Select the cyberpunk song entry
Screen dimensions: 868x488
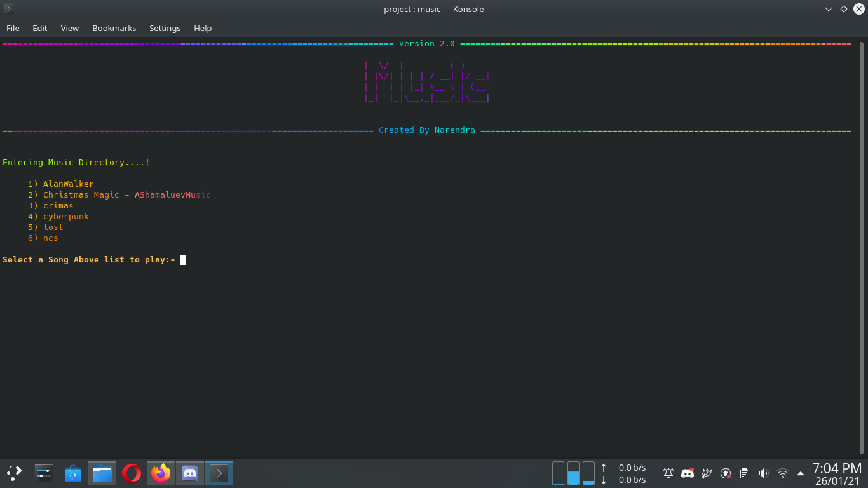(66, 216)
